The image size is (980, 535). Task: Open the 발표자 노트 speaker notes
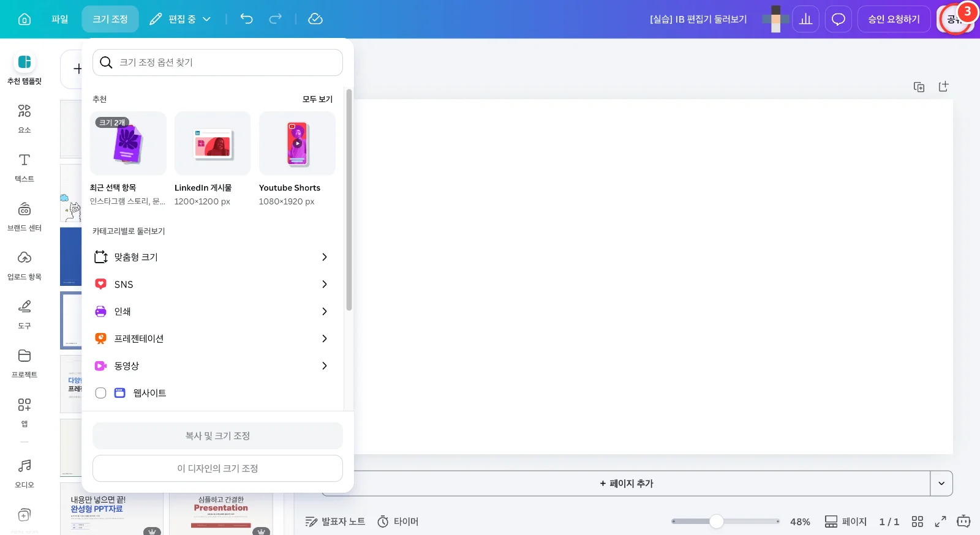335,522
